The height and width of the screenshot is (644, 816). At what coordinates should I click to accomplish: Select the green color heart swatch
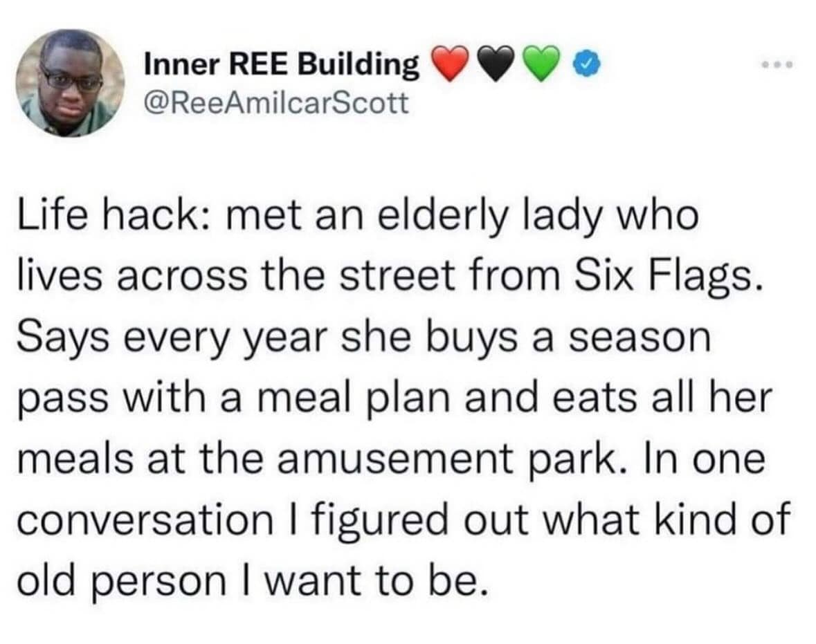pos(541,64)
